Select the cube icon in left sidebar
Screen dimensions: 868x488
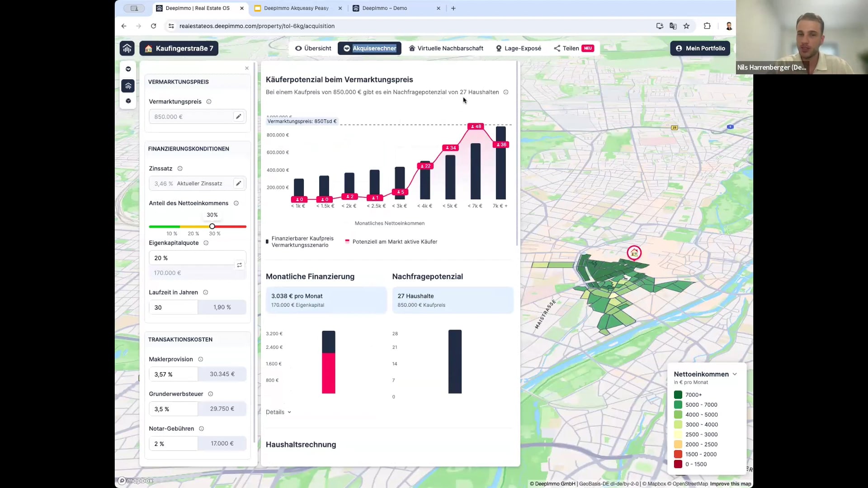coord(128,101)
